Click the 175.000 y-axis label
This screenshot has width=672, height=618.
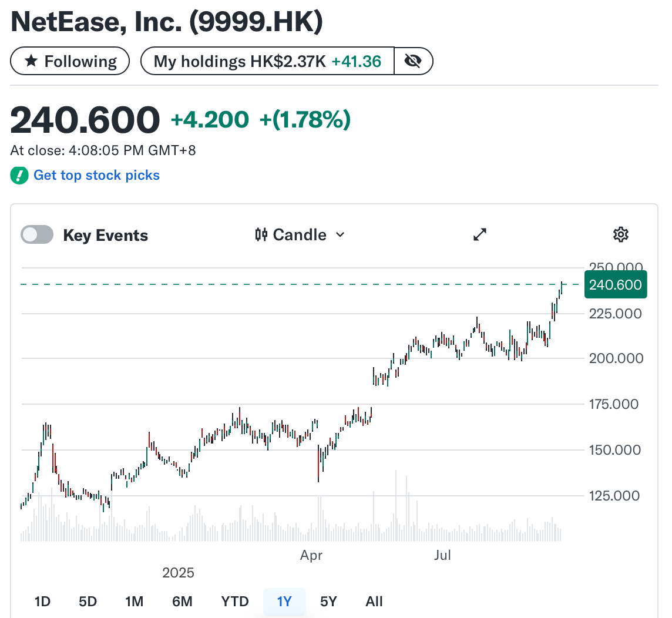click(x=614, y=404)
